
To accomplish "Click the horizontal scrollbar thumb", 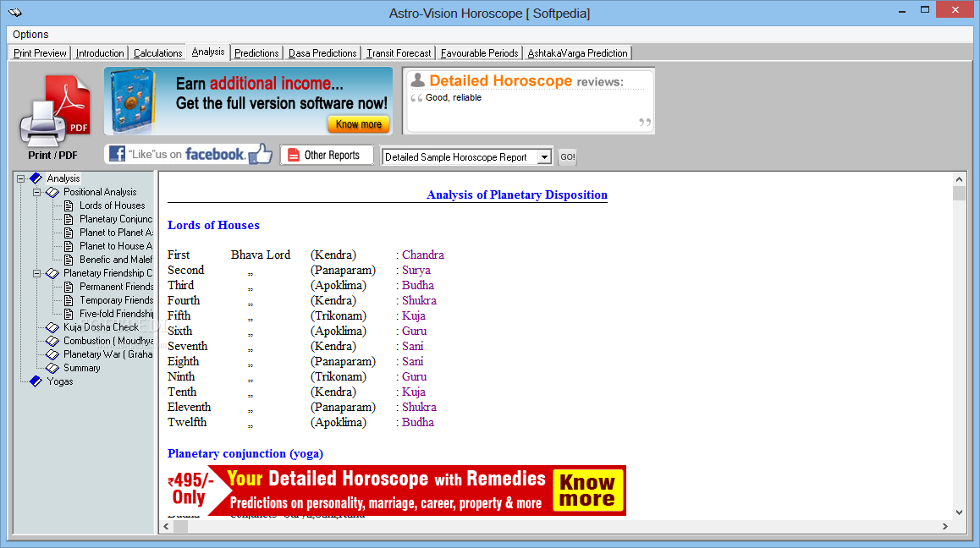I will [x=180, y=527].
